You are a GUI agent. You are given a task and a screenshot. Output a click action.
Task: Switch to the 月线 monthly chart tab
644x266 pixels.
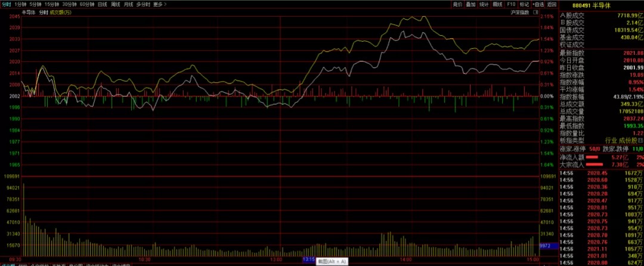pos(128,4)
